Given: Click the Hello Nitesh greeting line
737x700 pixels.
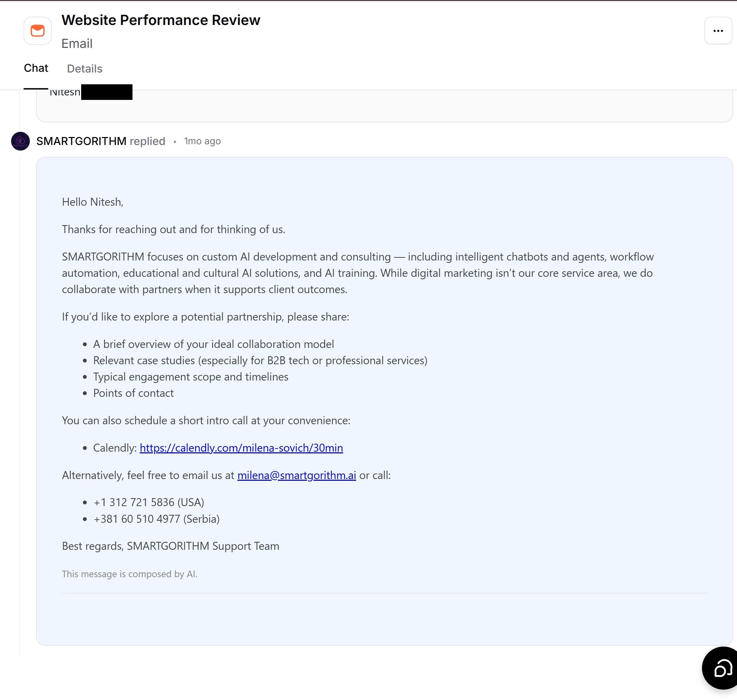Looking at the screenshot, I should point(93,202).
